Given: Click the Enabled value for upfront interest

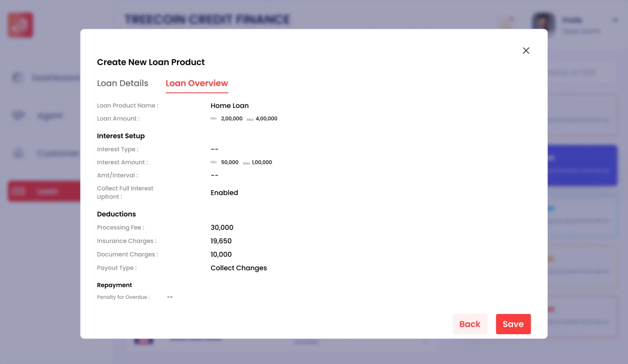Looking at the screenshot, I should click(224, 193).
